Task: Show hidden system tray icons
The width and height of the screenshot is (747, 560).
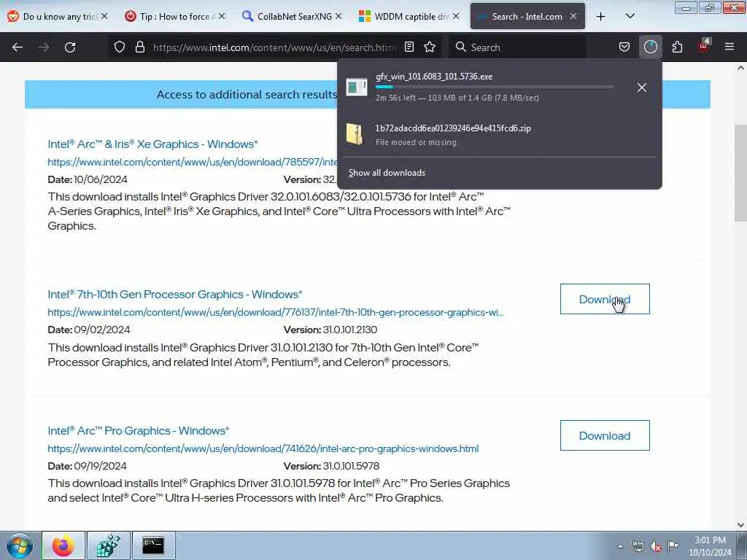Action: coord(620,547)
